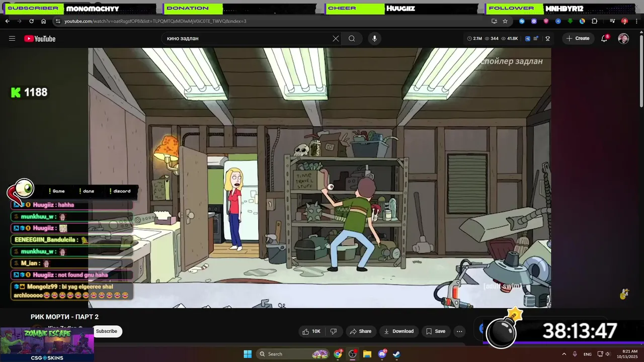644x362 pixels.
Task: Go back in the browser
Action: (7, 21)
